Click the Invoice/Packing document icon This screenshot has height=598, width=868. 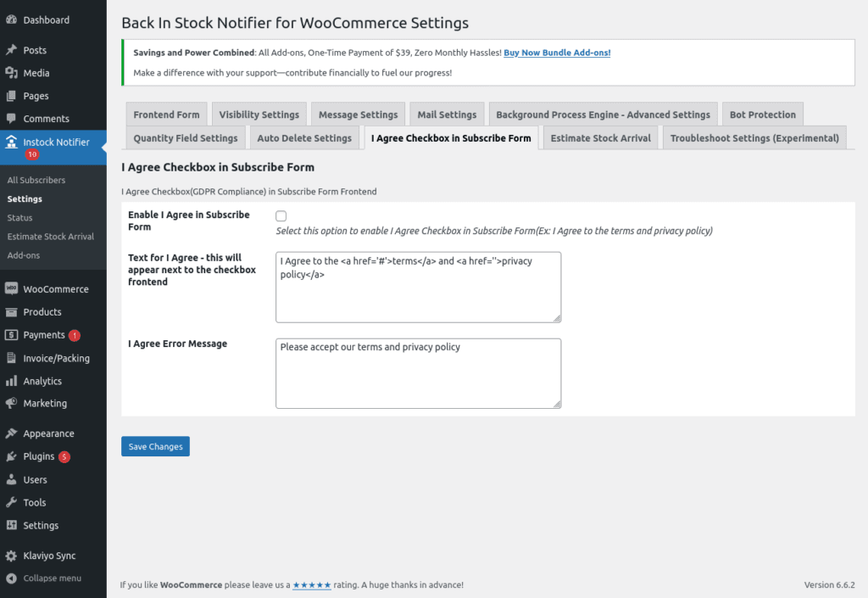tap(11, 358)
